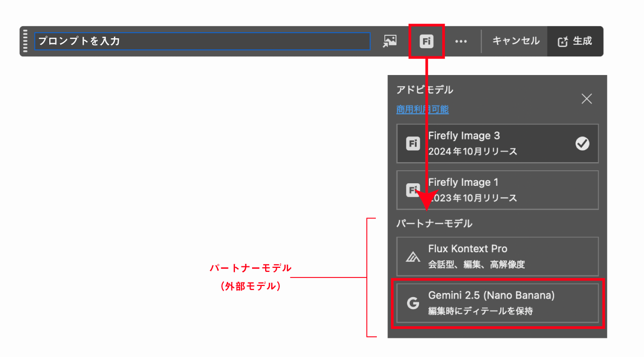The width and height of the screenshot is (644, 357).
Task: Click the checkmark on Firefly Image 3
Action: tap(583, 144)
